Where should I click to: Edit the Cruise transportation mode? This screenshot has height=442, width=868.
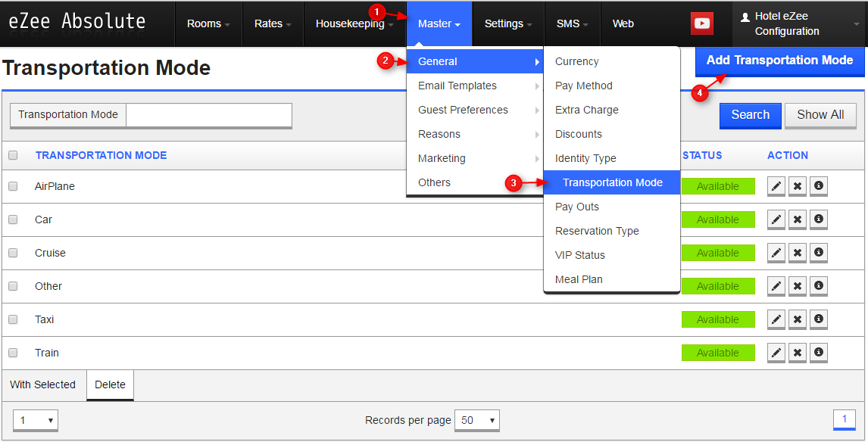(x=776, y=253)
